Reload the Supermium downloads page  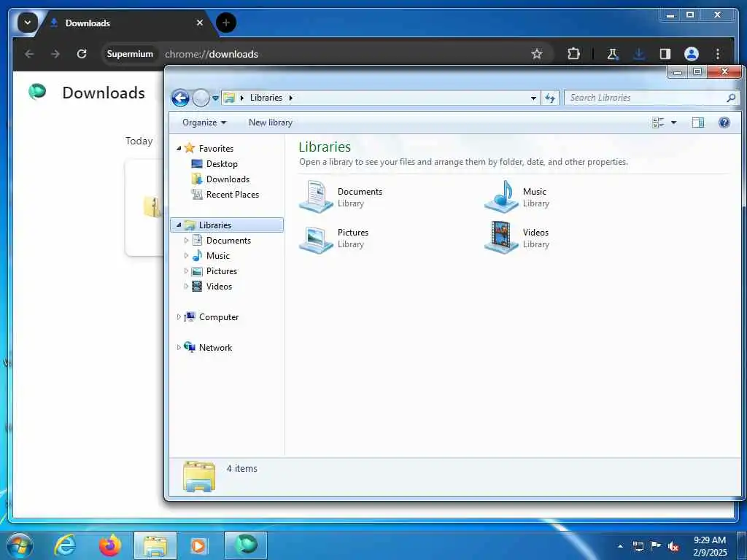[82, 54]
